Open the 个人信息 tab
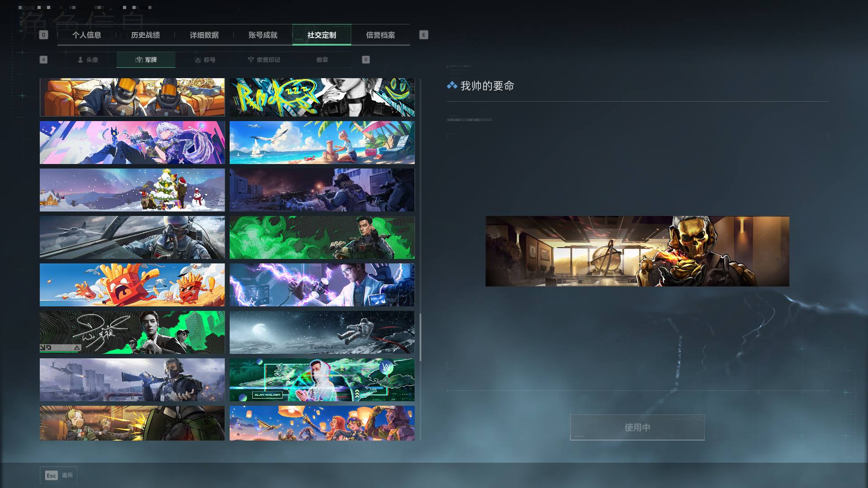This screenshot has width=868, height=488. coord(86,35)
